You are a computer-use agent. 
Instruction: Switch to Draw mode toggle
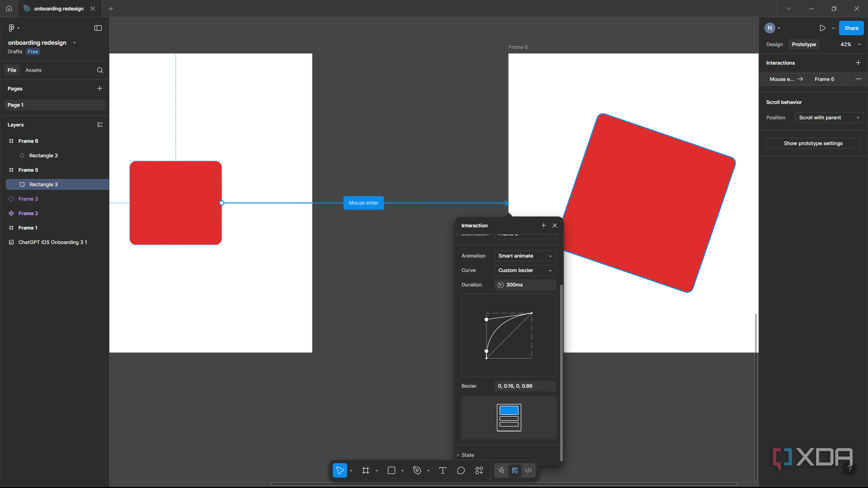click(x=501, y=470)
